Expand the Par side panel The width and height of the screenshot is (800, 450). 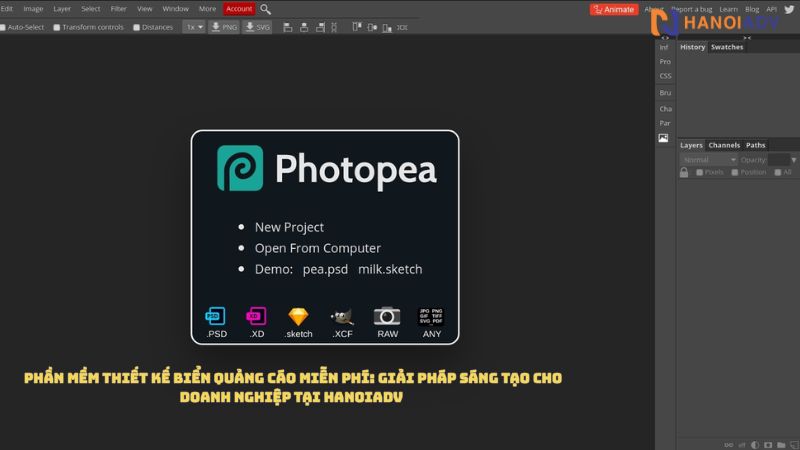665,123
